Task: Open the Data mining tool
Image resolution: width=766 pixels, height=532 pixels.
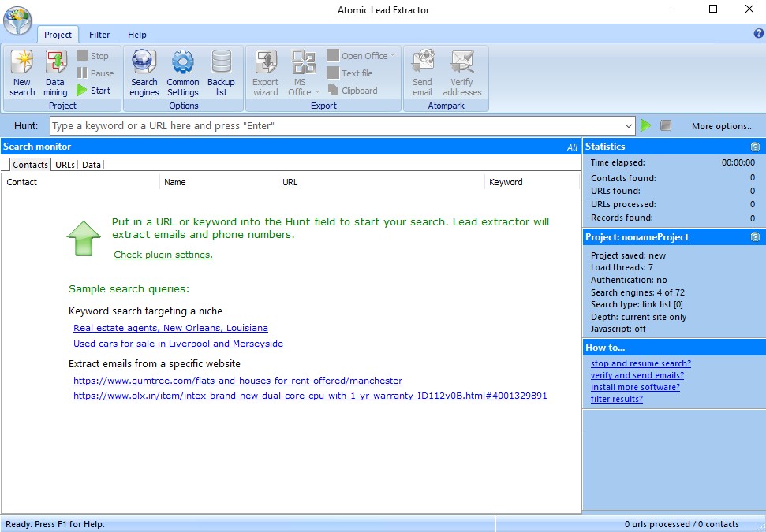Action: pyautogui.click(x=55, y=73)
